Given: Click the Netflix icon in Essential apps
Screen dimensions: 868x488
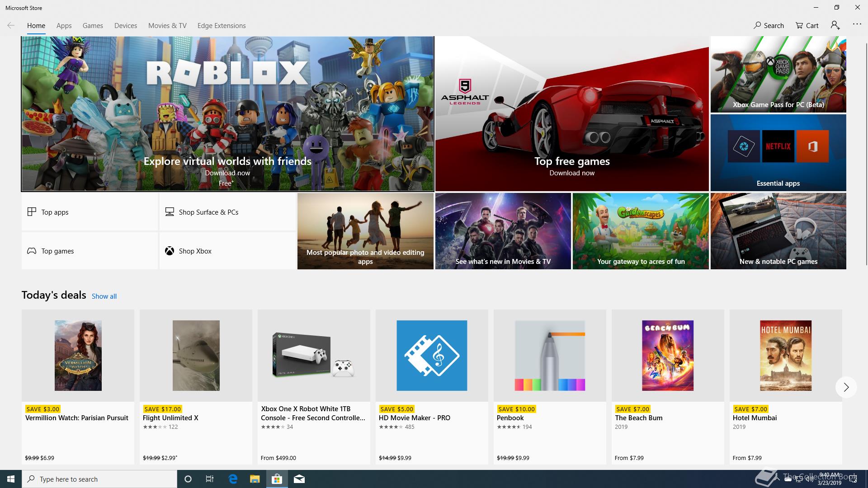Looking at the screenshot, I should click(778, 146).
